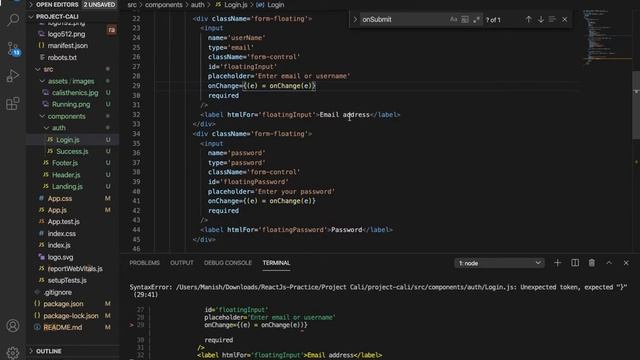
Task: Open manifest.json file
Action: tap(73, 46)
